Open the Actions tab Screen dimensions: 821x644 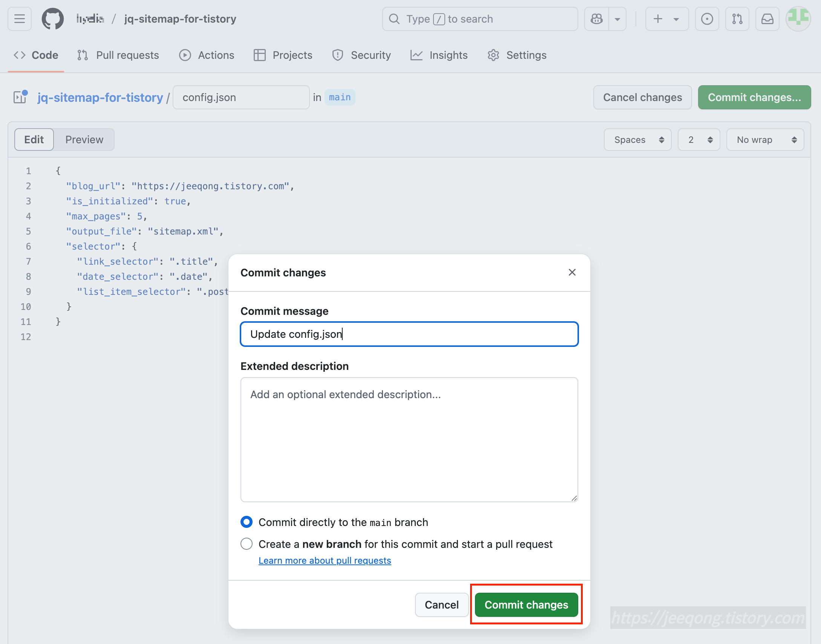(x=207, y=55)
